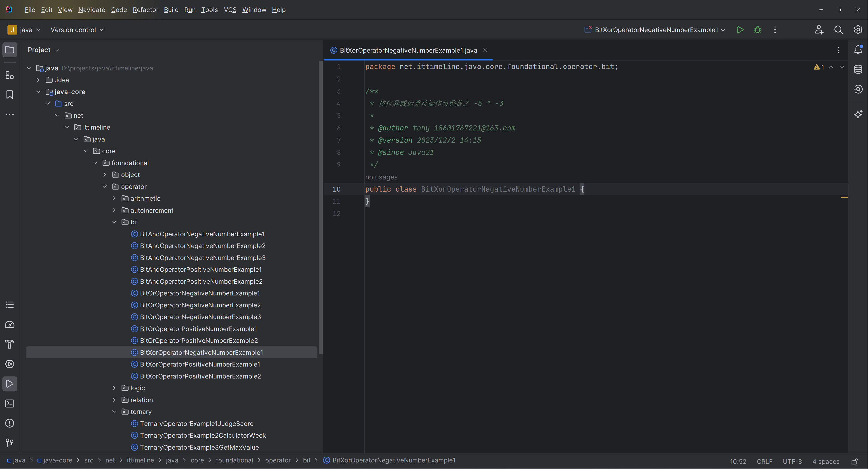Open the Refactor menu
The image size is (868, 469).
[x=145, y=10]
